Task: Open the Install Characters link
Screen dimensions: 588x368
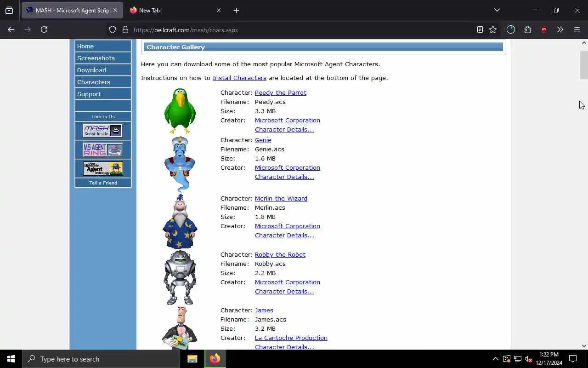Action: (x=239, y=78)
